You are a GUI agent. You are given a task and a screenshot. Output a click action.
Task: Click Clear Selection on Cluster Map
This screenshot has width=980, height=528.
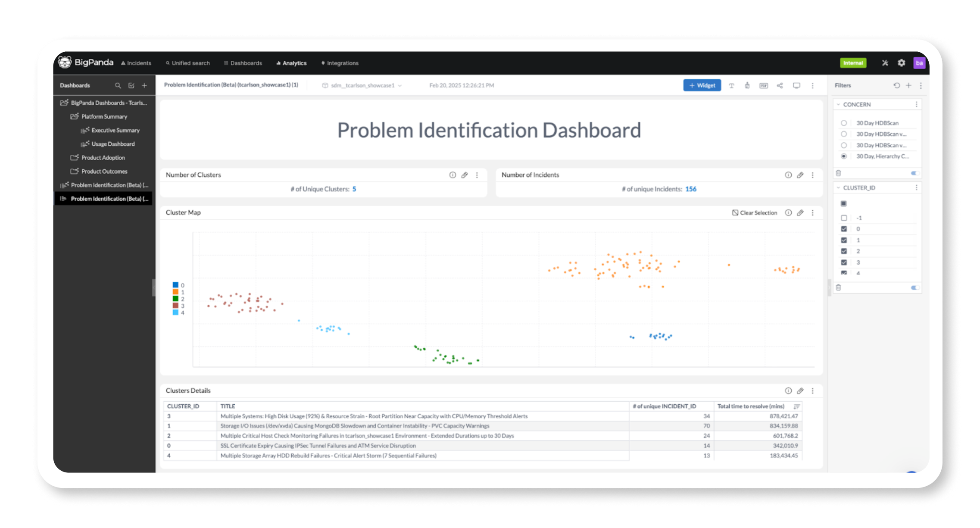(x=754, y=212)
